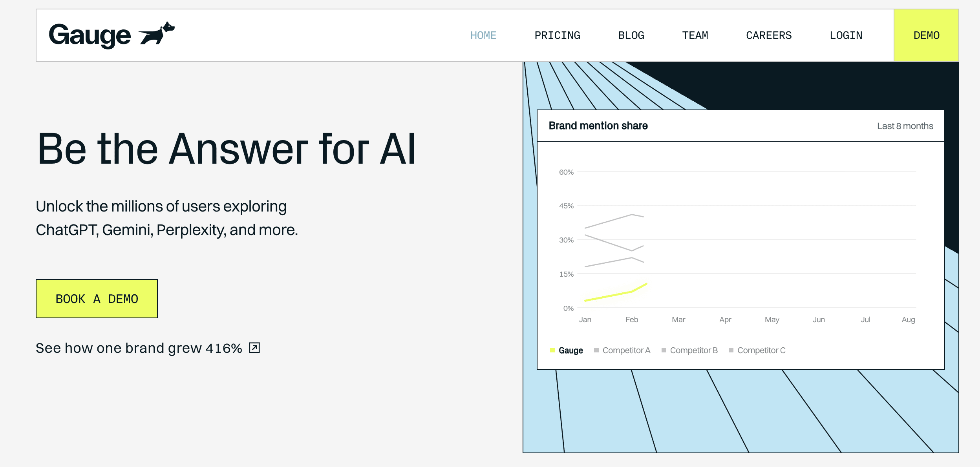
Task: Click the BOOK A DEMO button
Action: [96, 298]
